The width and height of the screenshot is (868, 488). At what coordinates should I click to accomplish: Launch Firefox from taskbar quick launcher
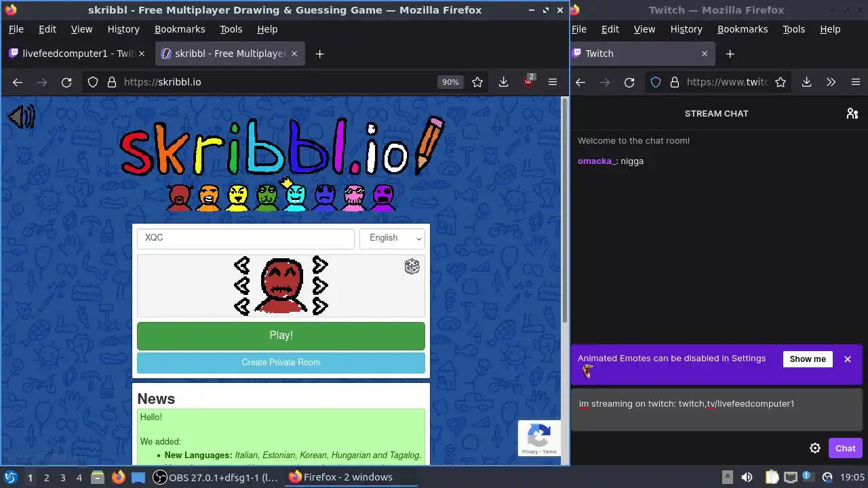pos(118,477)
